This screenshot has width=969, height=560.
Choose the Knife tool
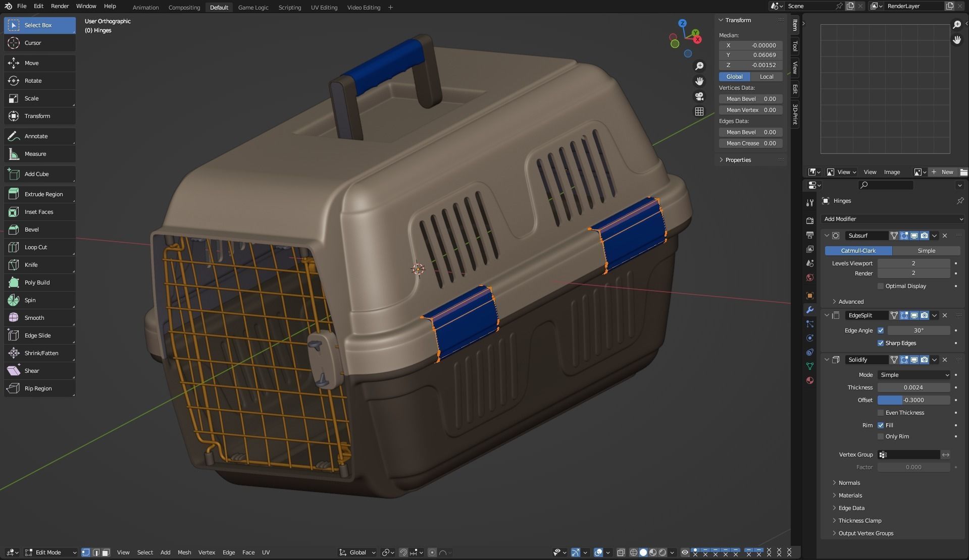[x=40, y=265]
